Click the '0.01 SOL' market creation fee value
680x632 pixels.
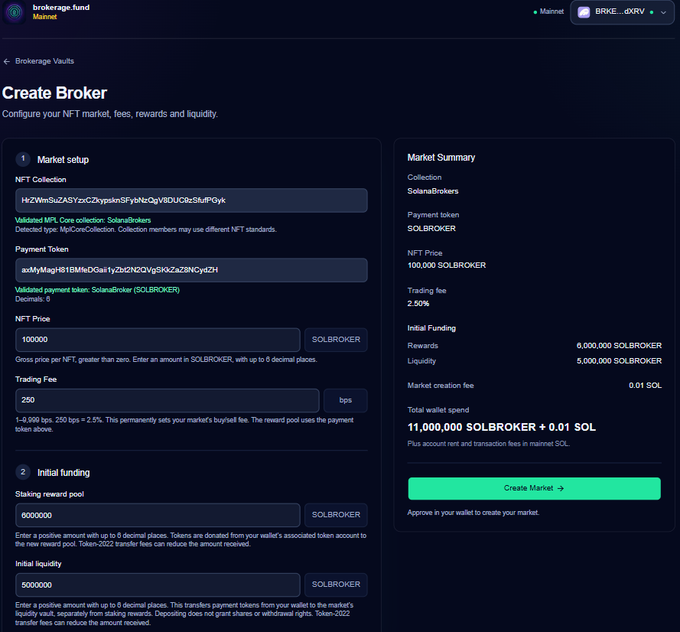[x=645, y=386]
